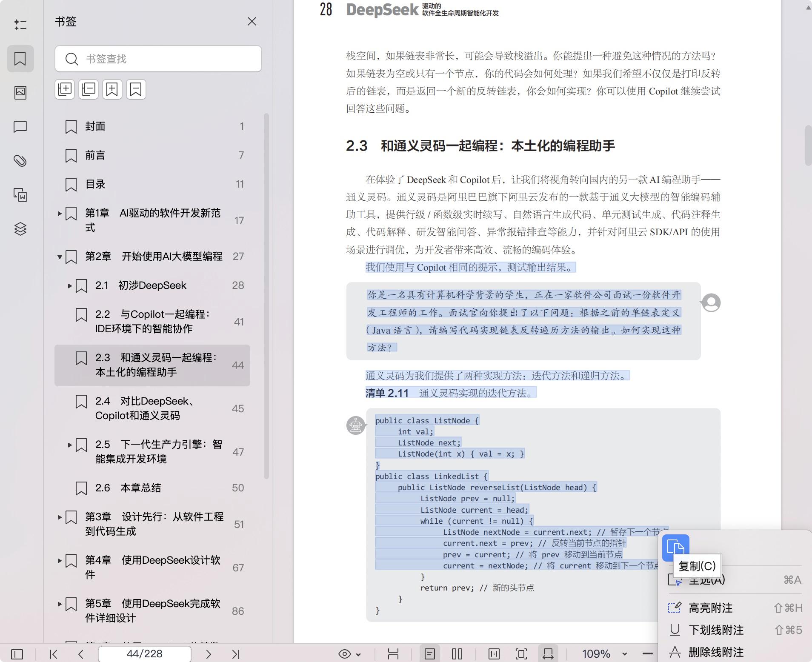Screen dimensions: 812x662
Task: Select two-page view mode
Action: point(457,654)
